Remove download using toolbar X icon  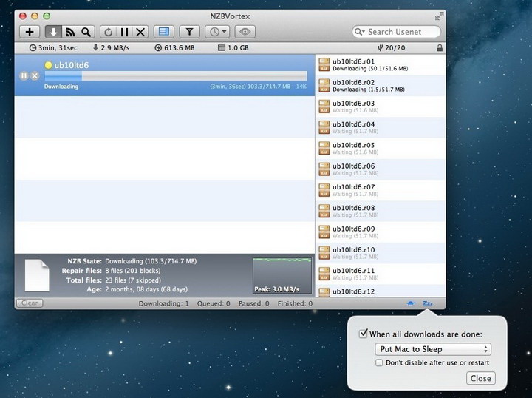[x=140, y=32]
